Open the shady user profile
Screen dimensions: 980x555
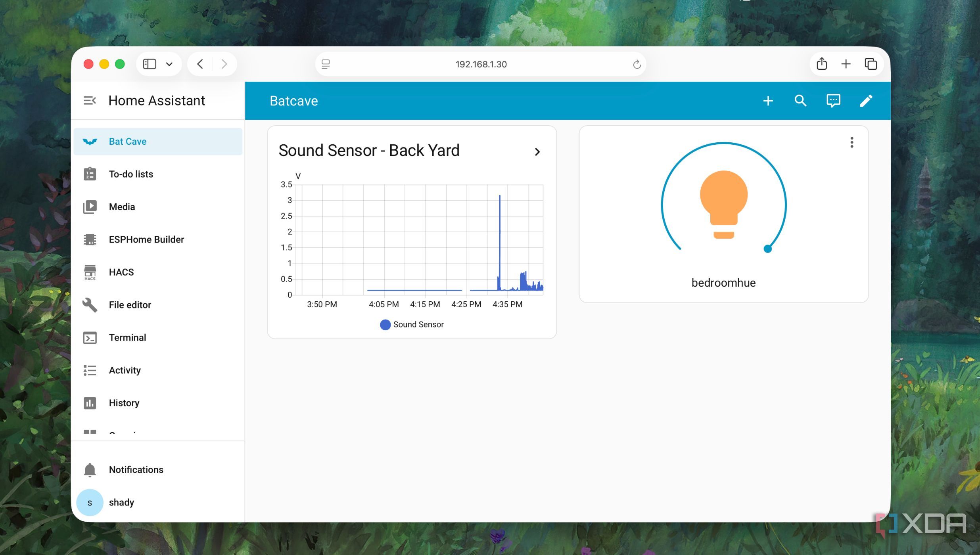(158, 502)
